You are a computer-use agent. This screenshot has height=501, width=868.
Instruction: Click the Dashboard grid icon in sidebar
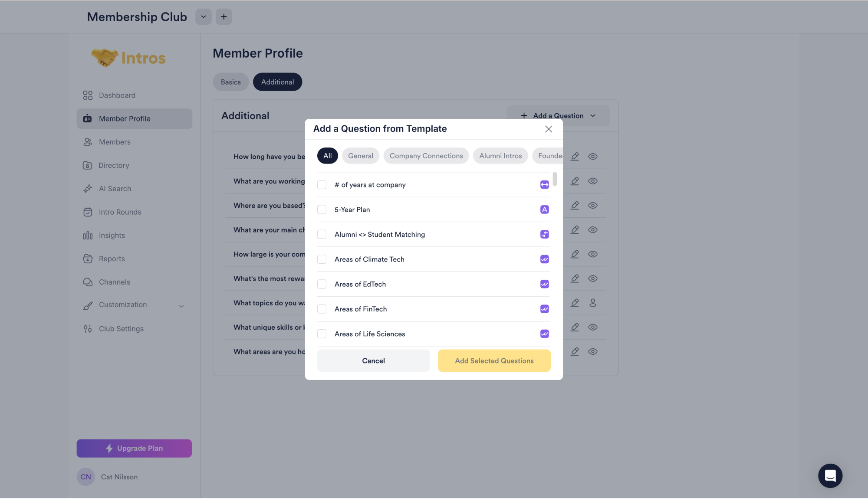88,95
